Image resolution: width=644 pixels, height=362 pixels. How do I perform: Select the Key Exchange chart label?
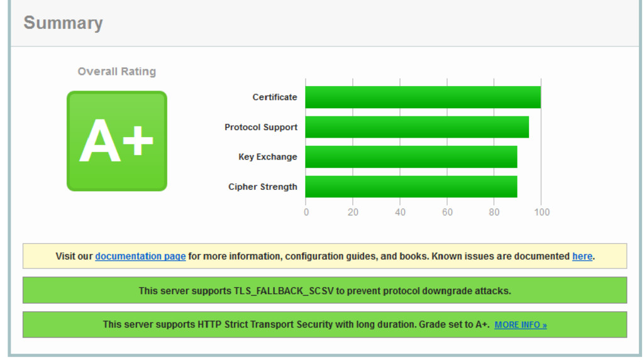coord(268,157)
